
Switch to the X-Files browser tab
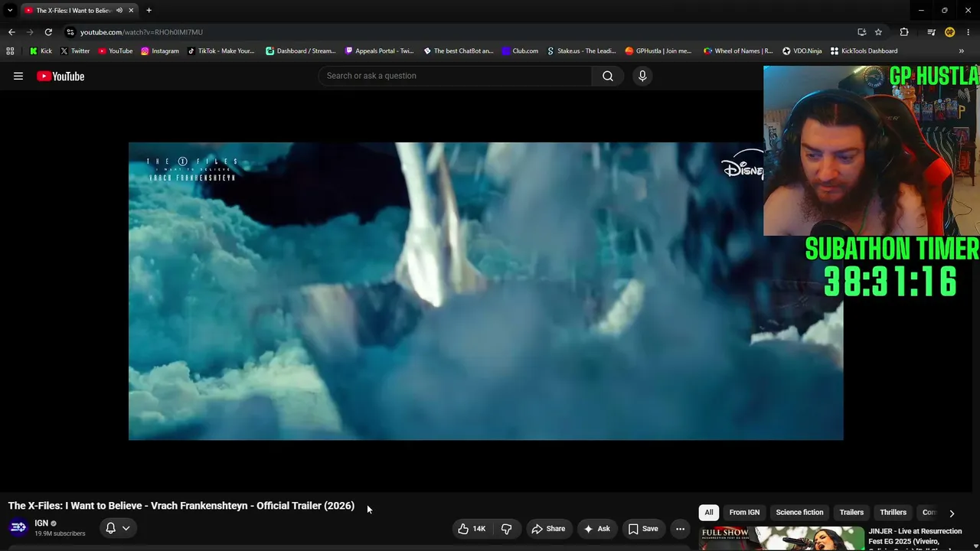pos(74,11)
